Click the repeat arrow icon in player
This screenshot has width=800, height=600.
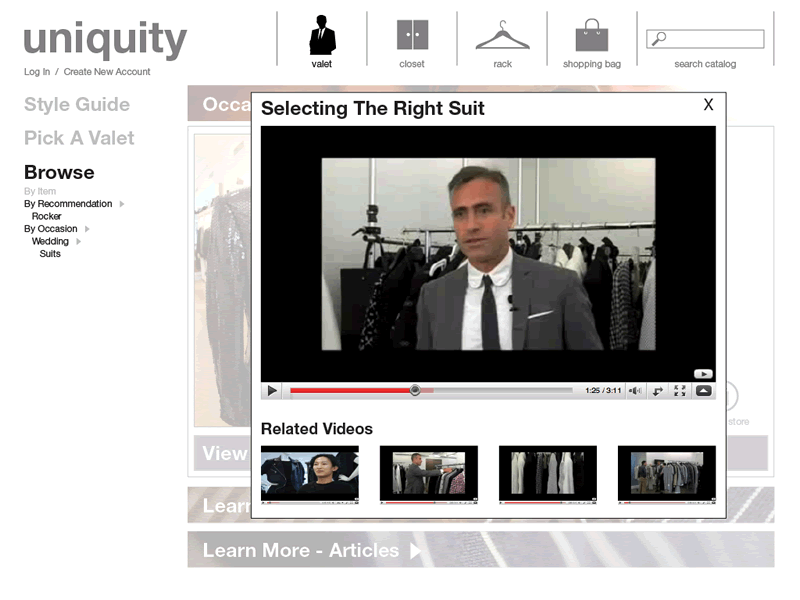tap(658, 391)
